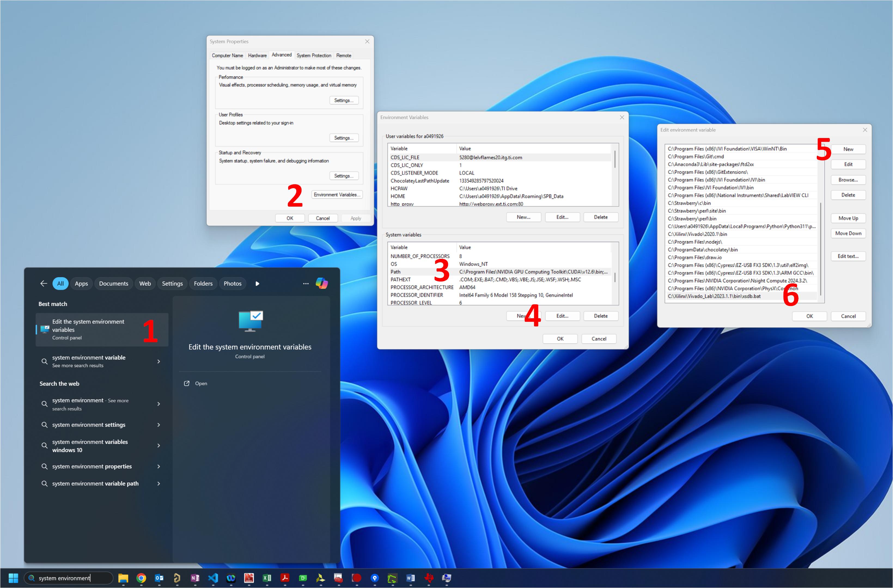This screenshot has width=893, height=588.
Task: Open search panel more options ellipsis
Action: pos(306,283)
